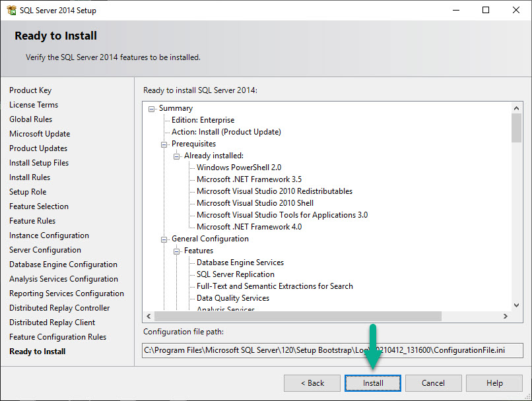Select the Action: Install (Product Update) row

pos(226,132)
